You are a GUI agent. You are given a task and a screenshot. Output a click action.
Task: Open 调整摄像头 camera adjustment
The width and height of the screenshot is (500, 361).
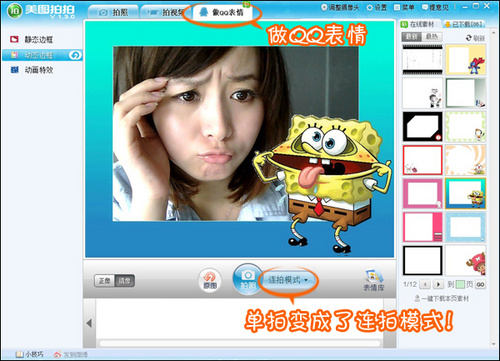point(324,7)
